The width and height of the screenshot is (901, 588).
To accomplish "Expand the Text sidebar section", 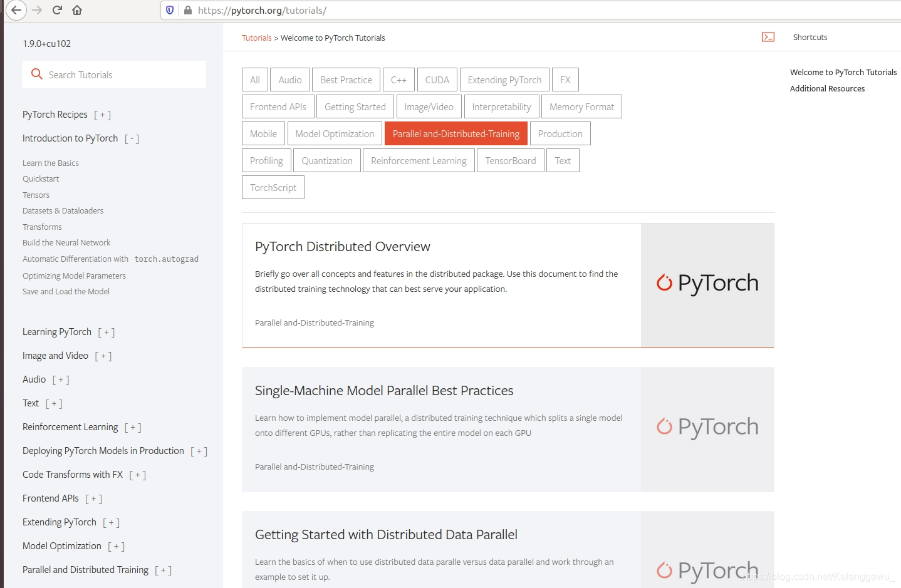I will (x=54, y=404).
